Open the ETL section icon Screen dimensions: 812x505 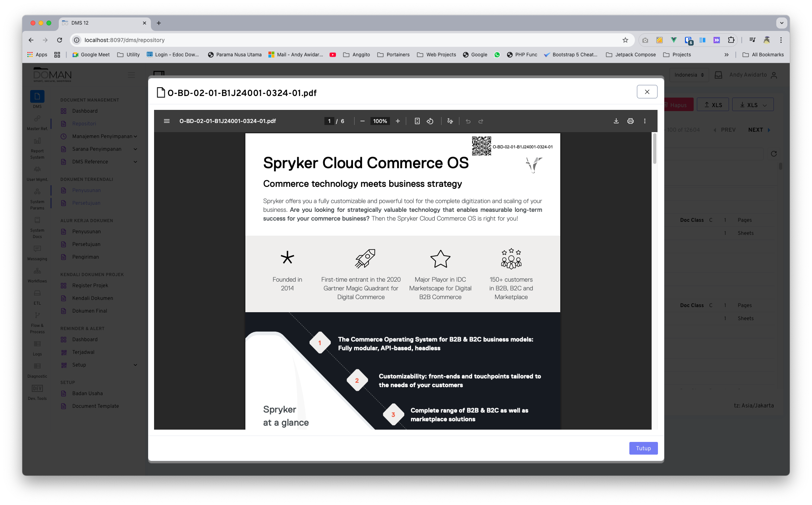[x=37, y=293]
